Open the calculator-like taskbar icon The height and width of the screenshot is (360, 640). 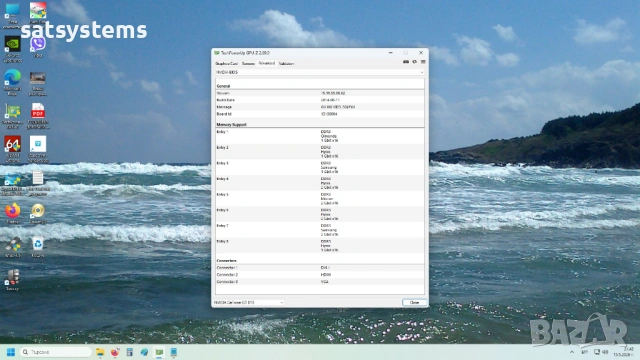129,352
